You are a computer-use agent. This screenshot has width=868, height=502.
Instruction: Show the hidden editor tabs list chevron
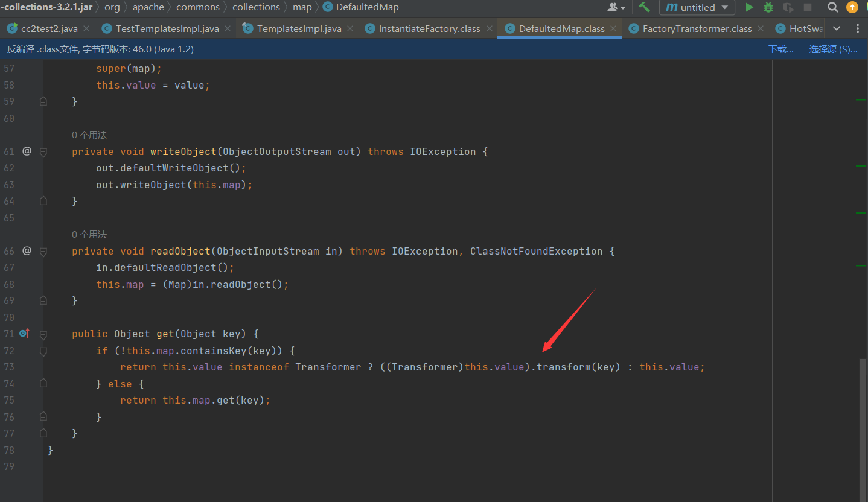(837, 28)
